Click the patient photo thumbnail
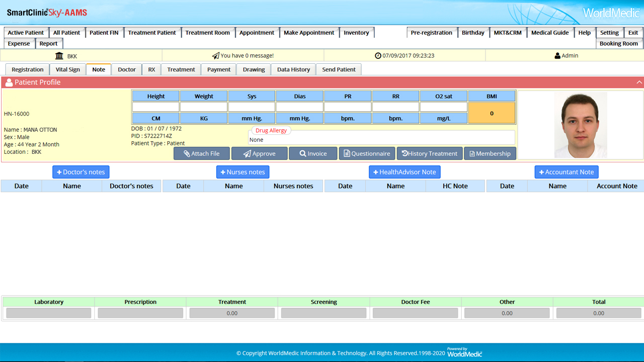This screenshot has height=362, width=644. (580, 125)
